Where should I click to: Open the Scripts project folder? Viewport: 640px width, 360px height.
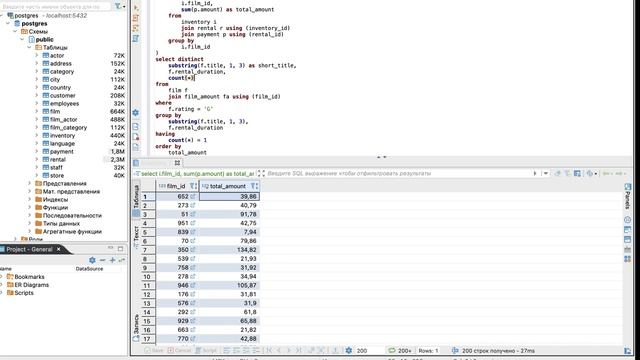(24, 293)
